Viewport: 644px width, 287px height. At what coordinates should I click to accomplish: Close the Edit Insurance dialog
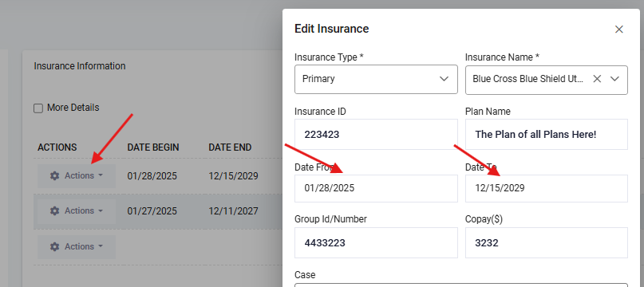(x=619, y=29)
